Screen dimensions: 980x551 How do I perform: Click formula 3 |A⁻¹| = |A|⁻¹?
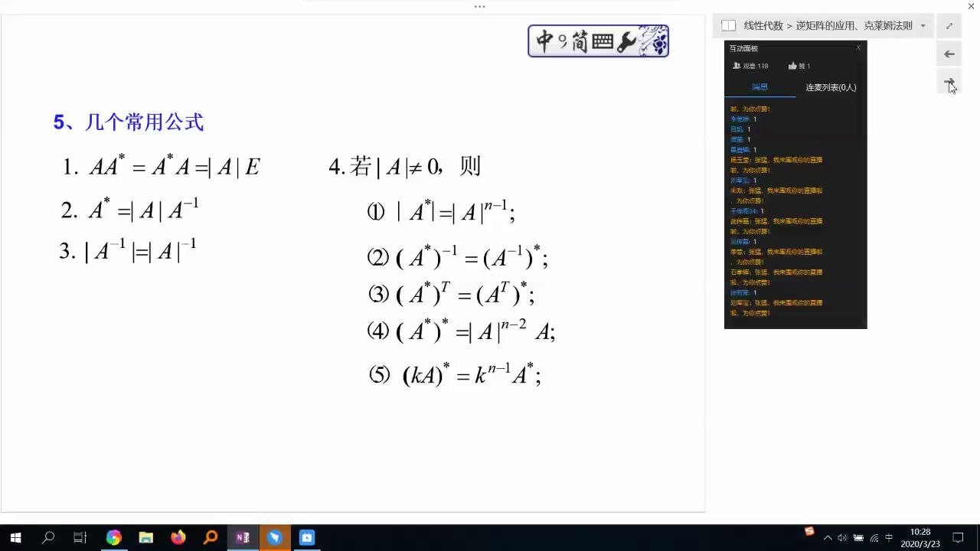coord(128,250)
